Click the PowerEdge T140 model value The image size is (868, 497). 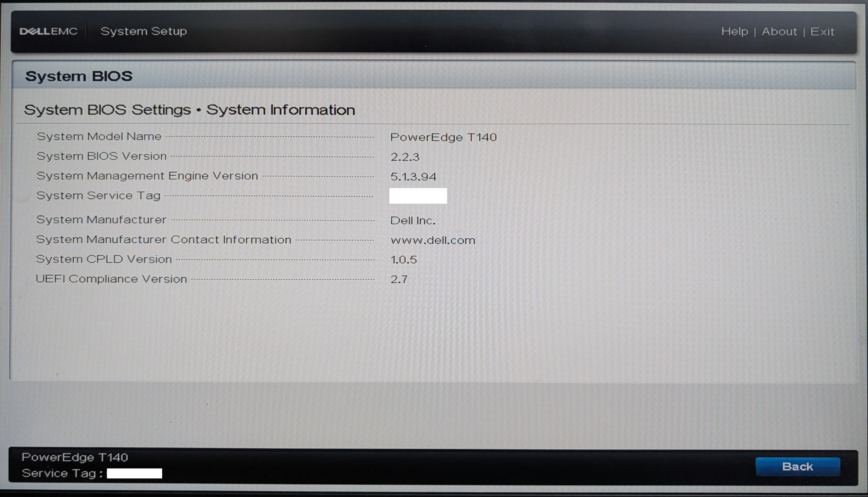click(443, 137)
